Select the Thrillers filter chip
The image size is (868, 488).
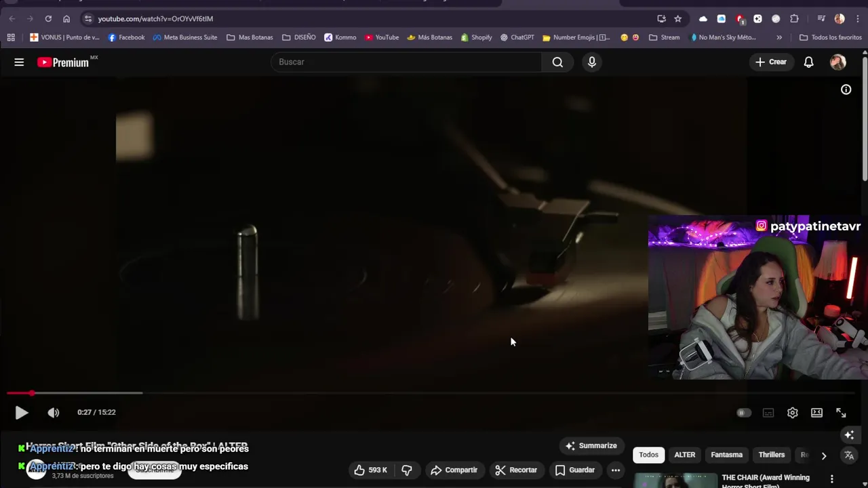[772, 455]
